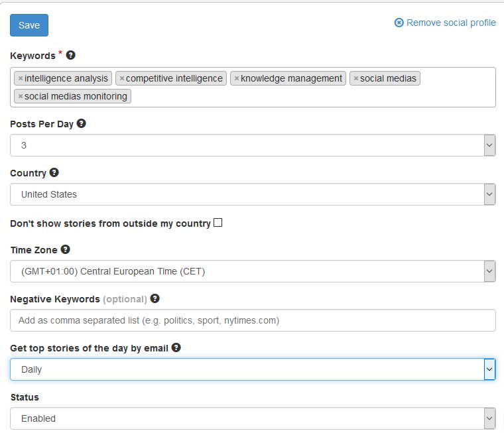Delete the 'social medias monitoring' keyword tag

(21, 96)
